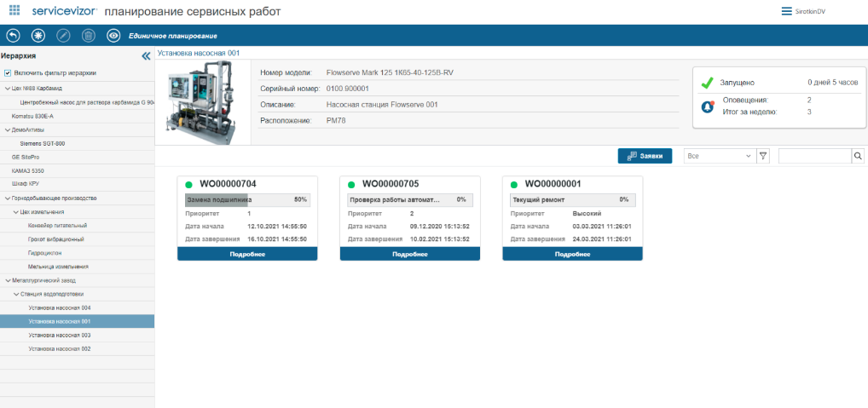Viewport: 868px width, 408px height.
Task: Collapse the ДемоАктивы tree node
Action: tap(7, 130)
